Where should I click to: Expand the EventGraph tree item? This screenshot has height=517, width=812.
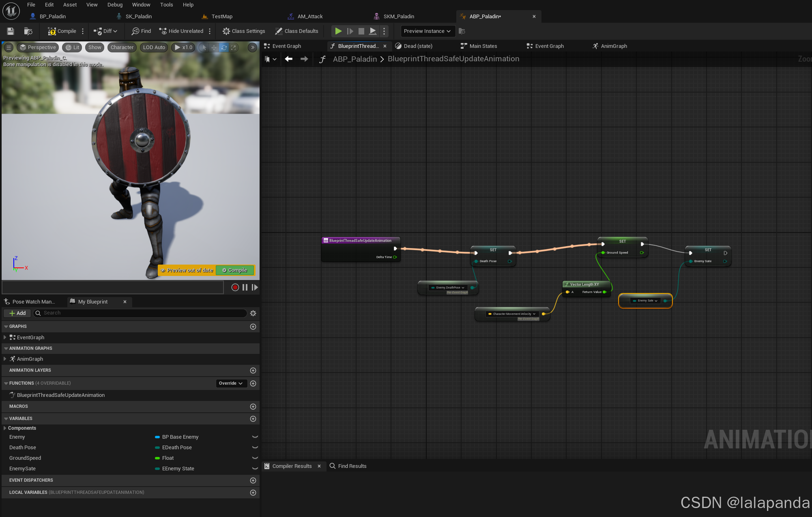(x=5, y=337)
